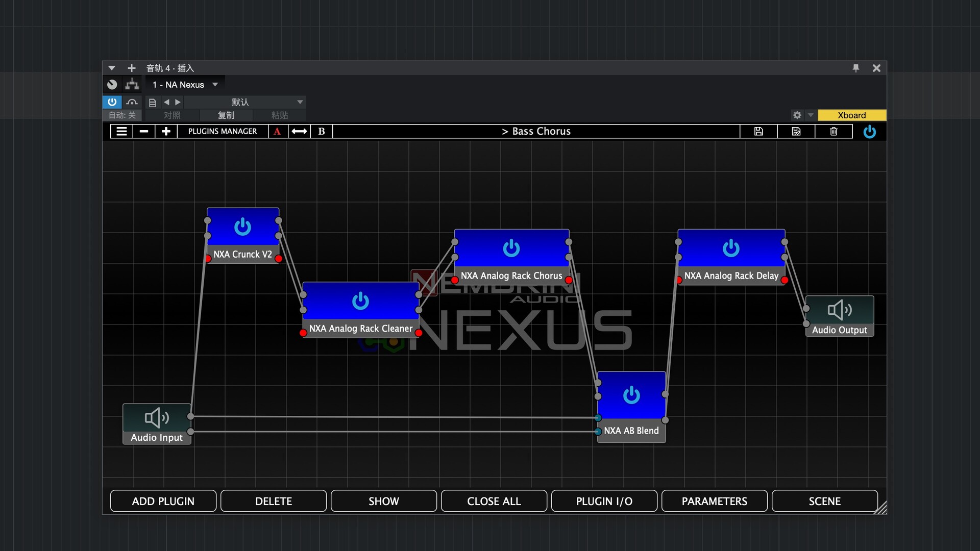Click the NXA Analog Rack Chorus label
980x551 pixels.
[511, 275]
